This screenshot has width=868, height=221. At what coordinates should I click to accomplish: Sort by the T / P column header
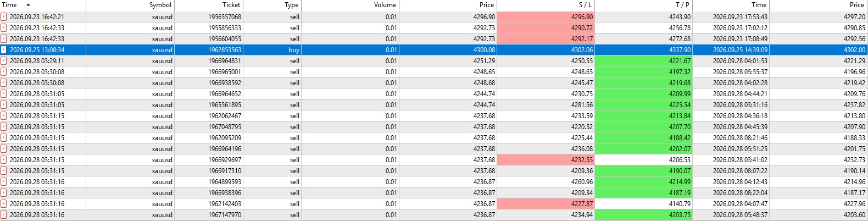tap(643, 5)
